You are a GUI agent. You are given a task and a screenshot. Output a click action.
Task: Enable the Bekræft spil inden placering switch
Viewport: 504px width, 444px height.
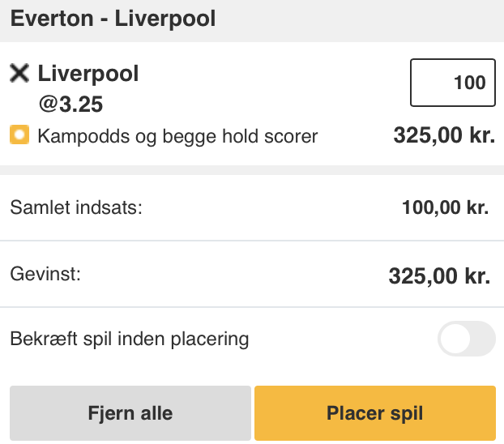click(x=467, y=339)
